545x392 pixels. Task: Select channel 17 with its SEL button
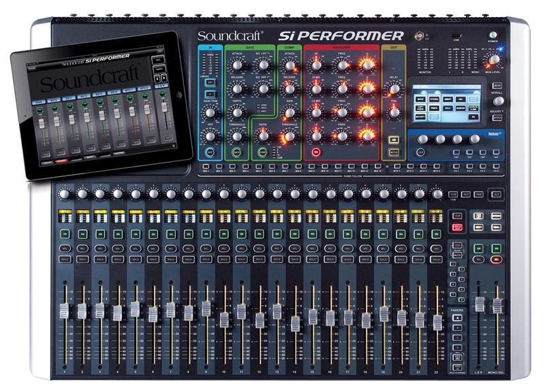(x=347, y=248)
